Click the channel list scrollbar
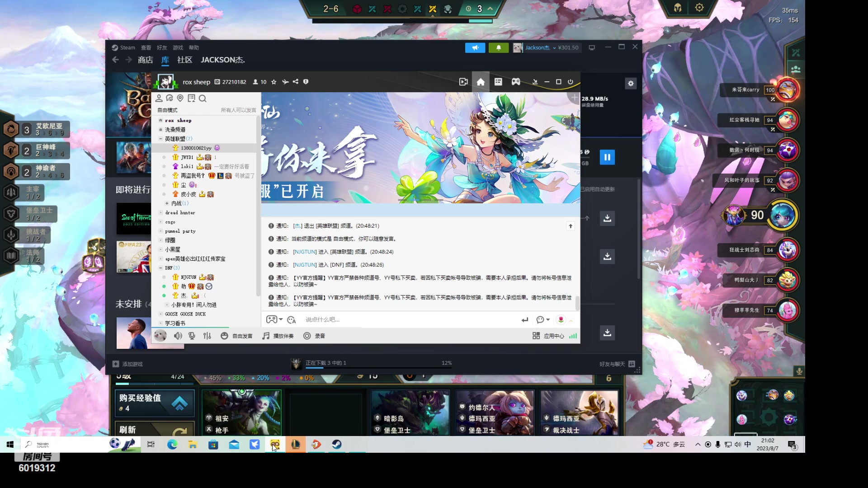This screenshot has height=488, width=868. point(258,206)
